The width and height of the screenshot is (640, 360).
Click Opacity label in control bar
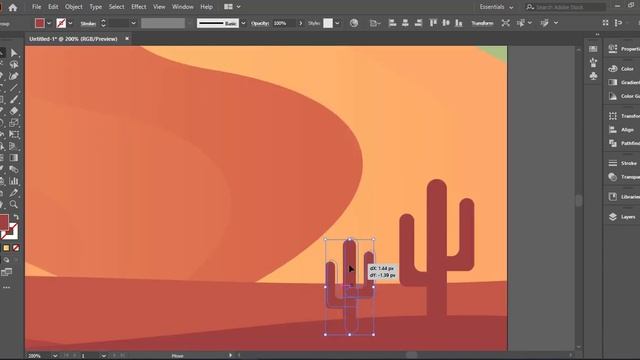click(x=260, y=23)
